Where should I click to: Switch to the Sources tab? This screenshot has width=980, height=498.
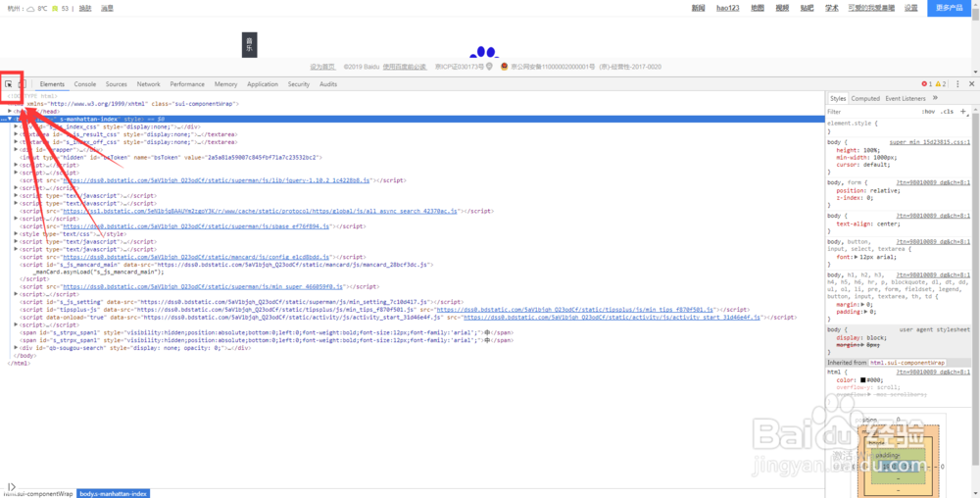click(117, 83)
